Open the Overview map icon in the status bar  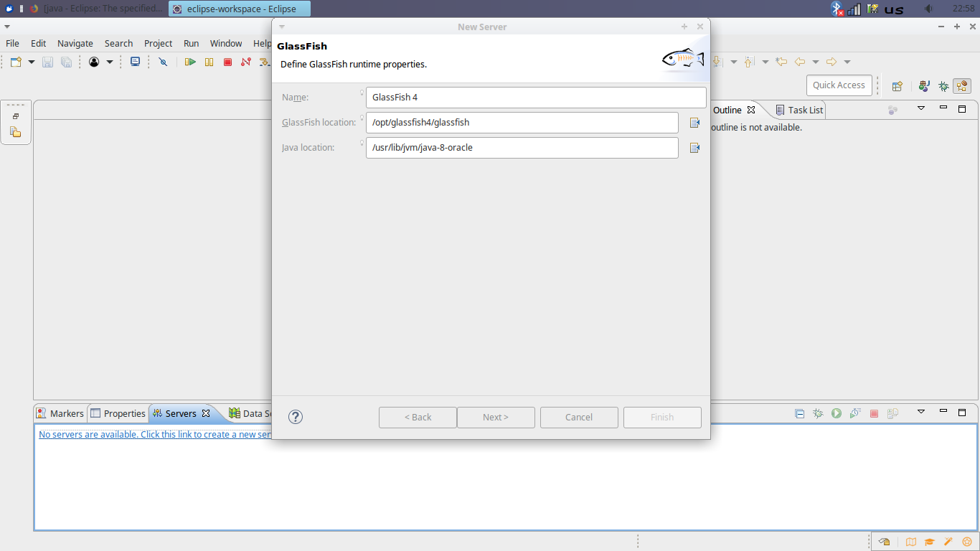tap(911, 542)
